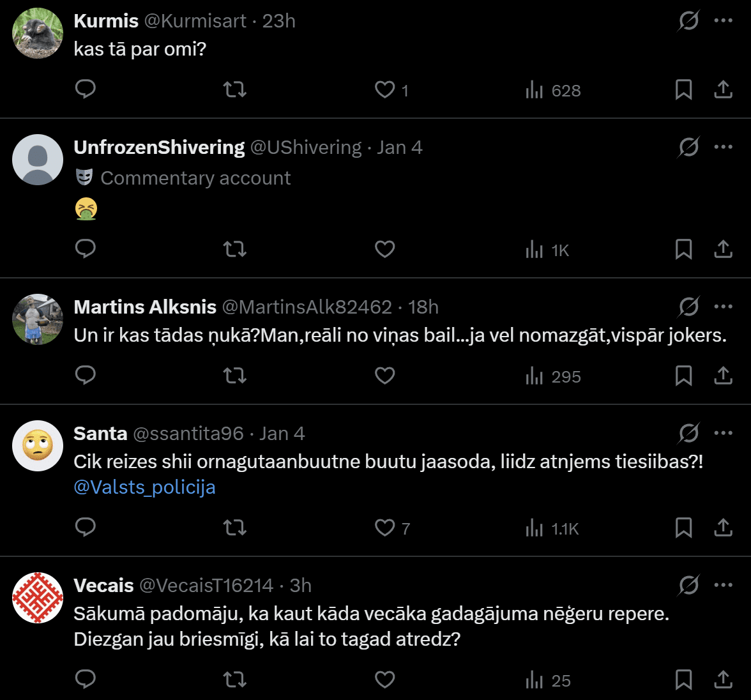The height and width of the screenshot is (700, 751).
Task: Click Kurmis's mole profile avatar
Action: 38,33
